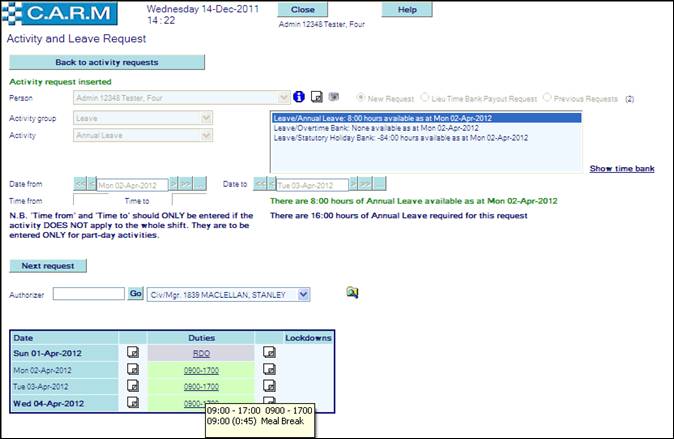Select Lieu Time Bank Payout Request option
The width and height of the screenshot is (674, 439).
pos(426,98)
